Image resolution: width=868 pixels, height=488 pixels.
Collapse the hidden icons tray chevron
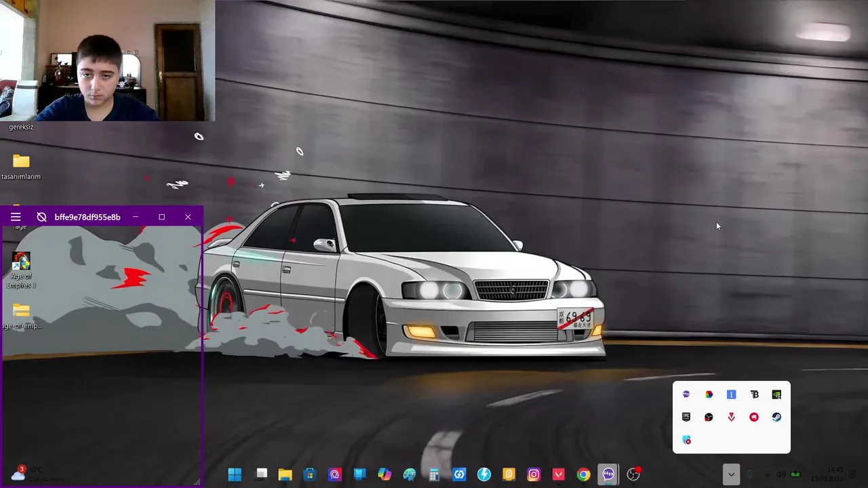731,474
